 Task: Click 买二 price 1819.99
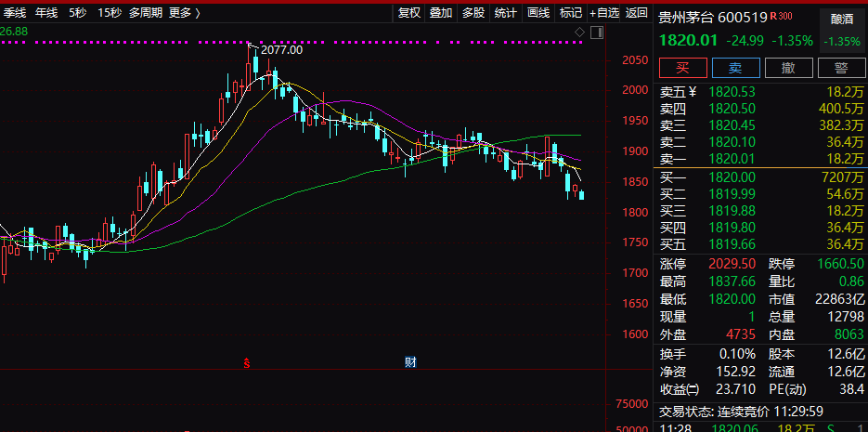[x=732, y=194]
